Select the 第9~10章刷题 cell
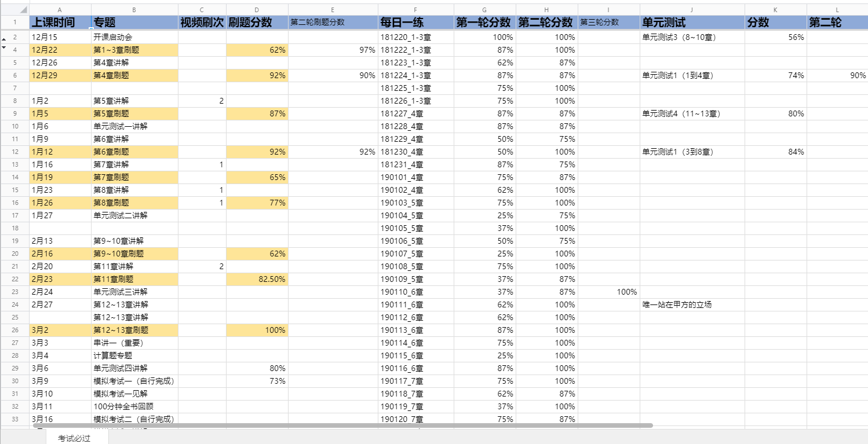The width and height of the screenshot is (868, 444). 134,254
